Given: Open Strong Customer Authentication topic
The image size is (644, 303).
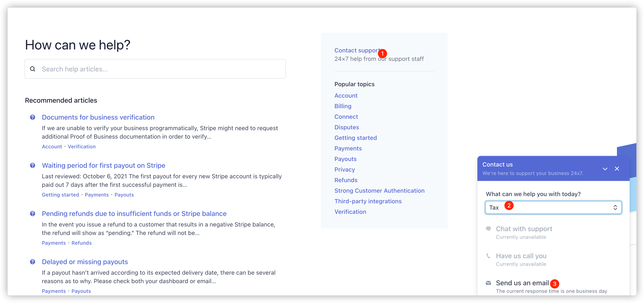Looking at the screenshot, I should [x=379, y=191].
